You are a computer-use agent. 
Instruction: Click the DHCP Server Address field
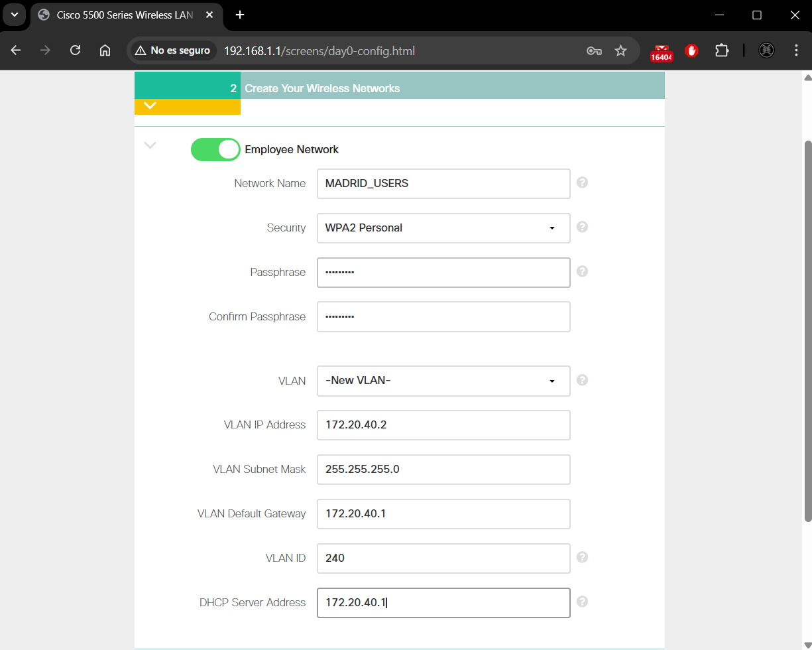443,603
